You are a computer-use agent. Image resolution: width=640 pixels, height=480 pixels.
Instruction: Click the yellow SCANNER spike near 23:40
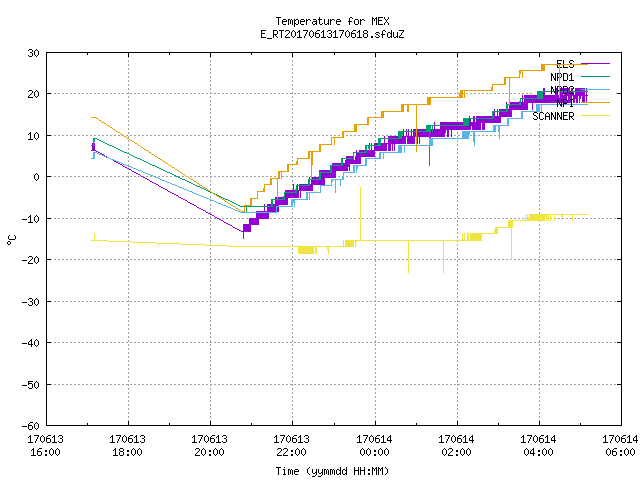tap(360, 212)
